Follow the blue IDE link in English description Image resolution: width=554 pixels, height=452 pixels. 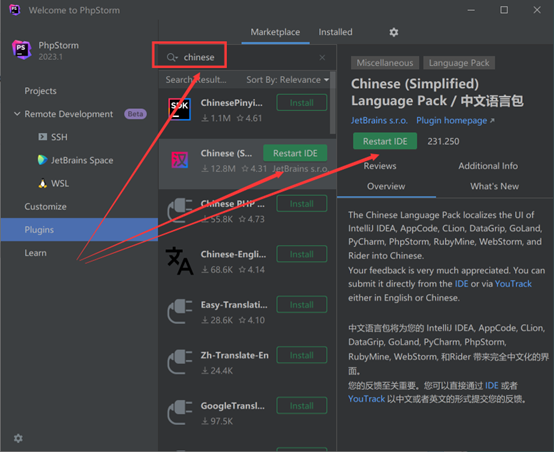(x=461, y=284)
